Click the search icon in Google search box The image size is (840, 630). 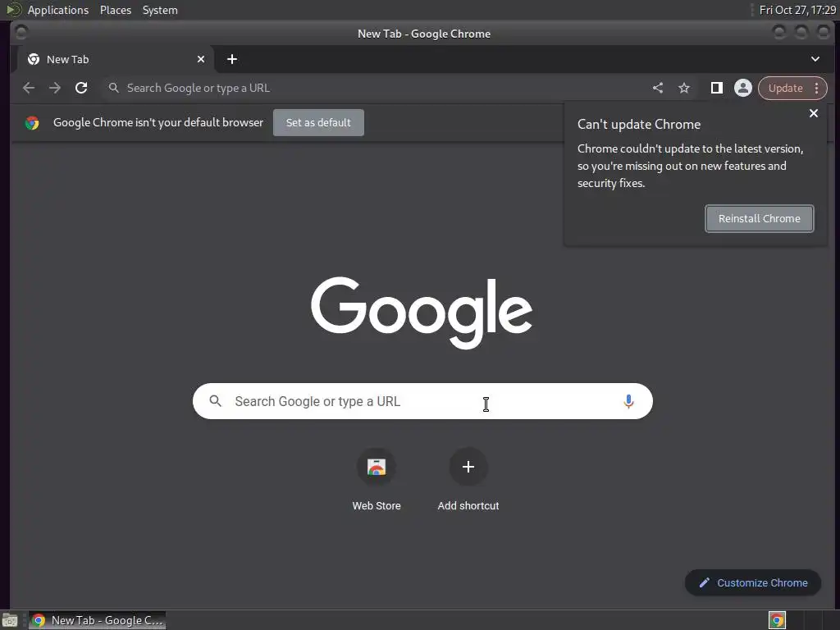pos(216,400)
